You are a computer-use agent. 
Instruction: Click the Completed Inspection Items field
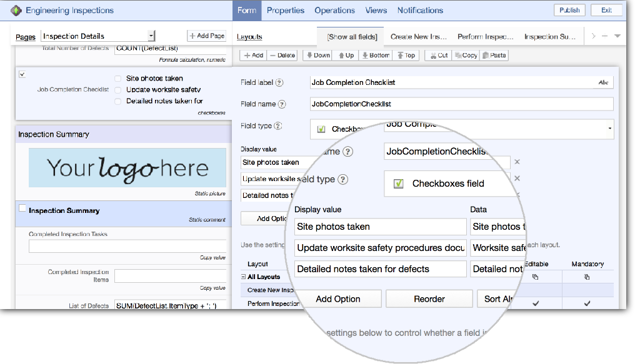[170, 276]
